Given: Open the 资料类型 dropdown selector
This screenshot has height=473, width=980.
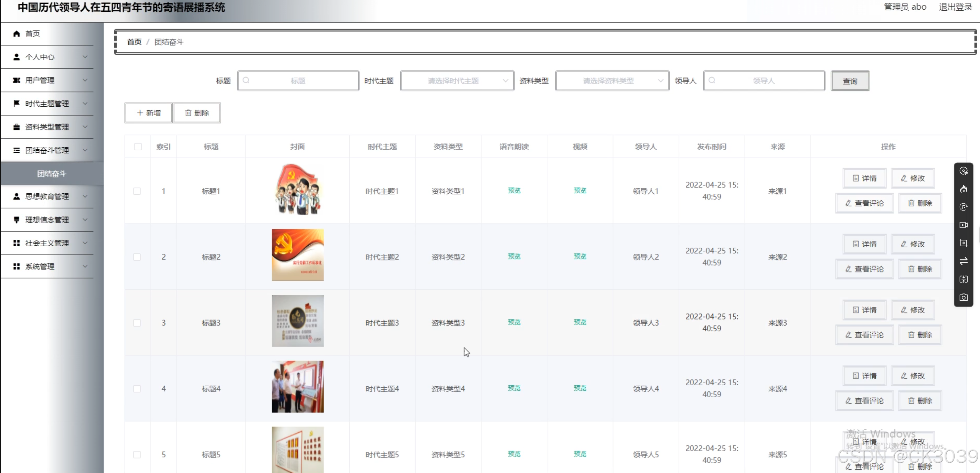Looking at the screenshot, I should [x=612, y=80].
